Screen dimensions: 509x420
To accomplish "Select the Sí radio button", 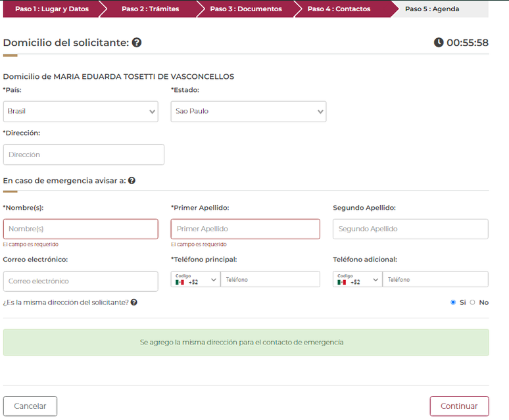I will coord(453,302).
